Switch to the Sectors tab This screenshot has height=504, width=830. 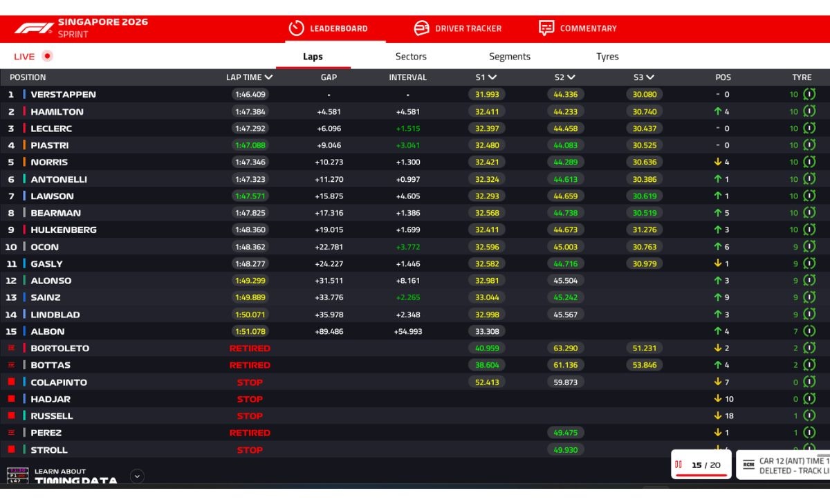point(411,57)
